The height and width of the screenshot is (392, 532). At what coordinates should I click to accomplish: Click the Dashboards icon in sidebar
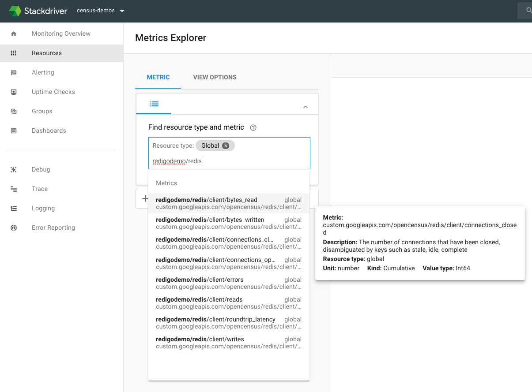[14, 131]
